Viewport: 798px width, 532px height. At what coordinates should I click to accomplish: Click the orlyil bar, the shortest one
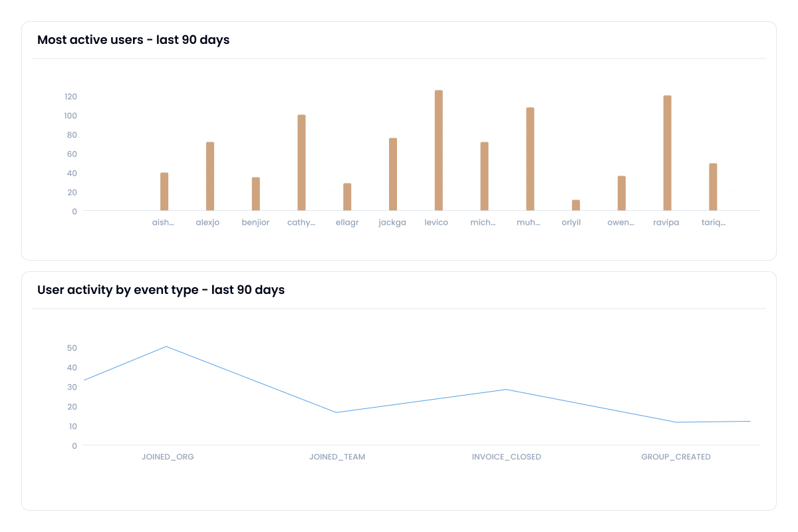click(x=576, y=205)
